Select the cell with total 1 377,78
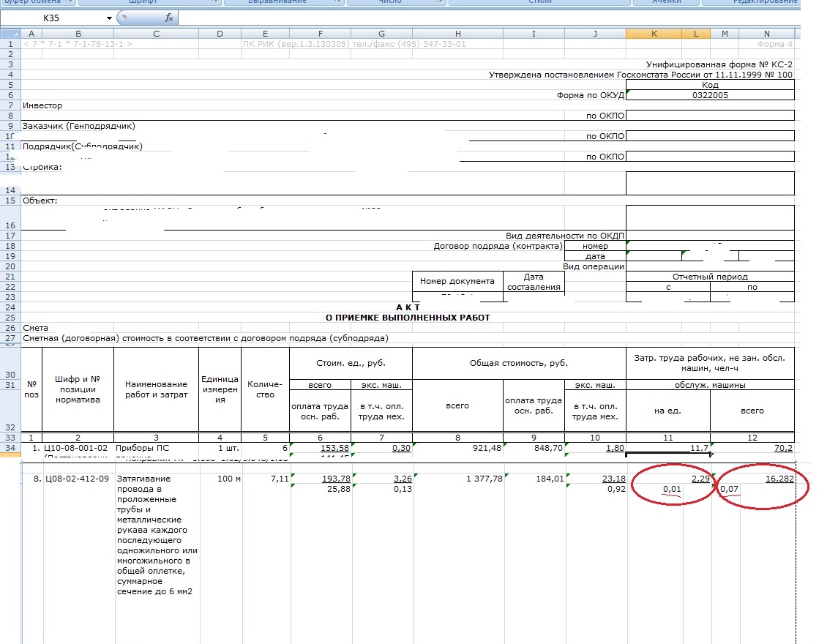 pos(457,479)
